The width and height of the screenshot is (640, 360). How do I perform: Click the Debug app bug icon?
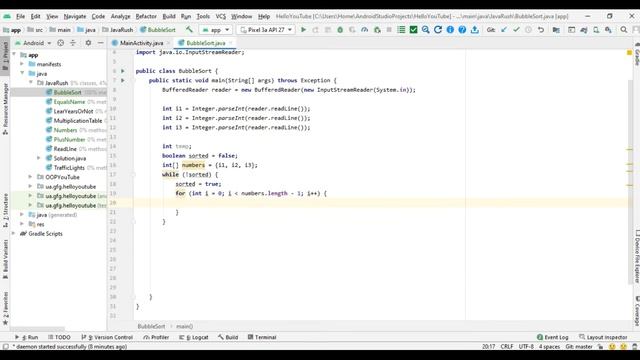[x=340, y=30]
